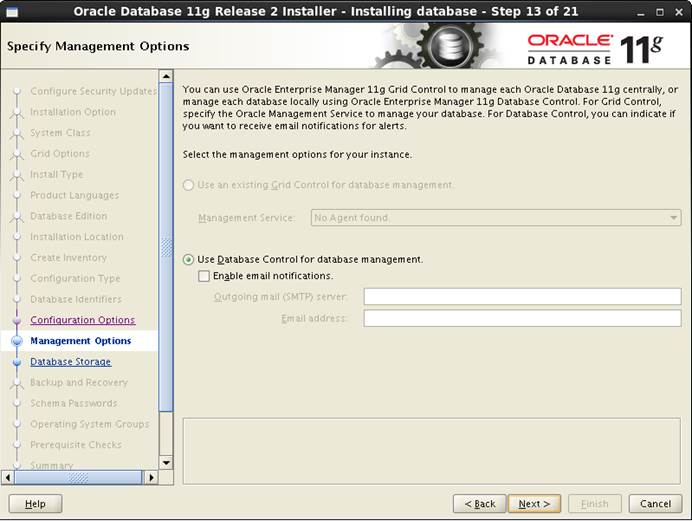Click the Configuration Type step
Viewport: 692px width, 521px height.
click(x=75, y=279)
